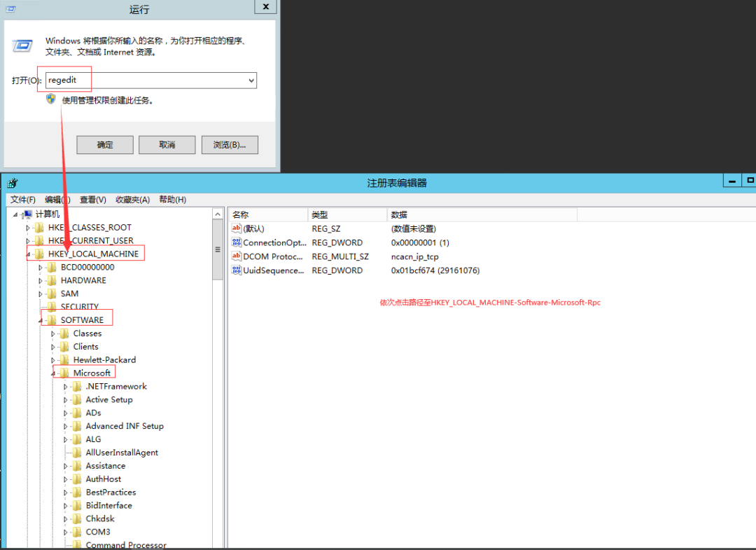The image size is (756, 550).
Task: Click the DWORD icon of ConnectionOpt value
Action: coord(237,242)
